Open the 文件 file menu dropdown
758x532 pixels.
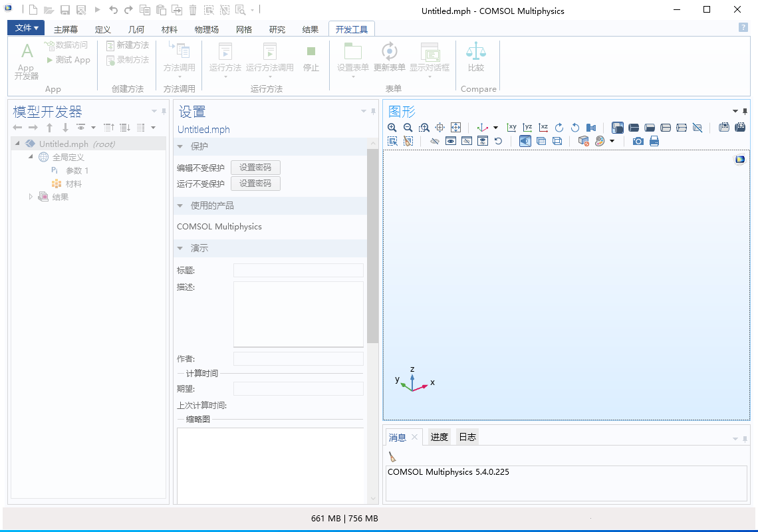tap(26, 28)
